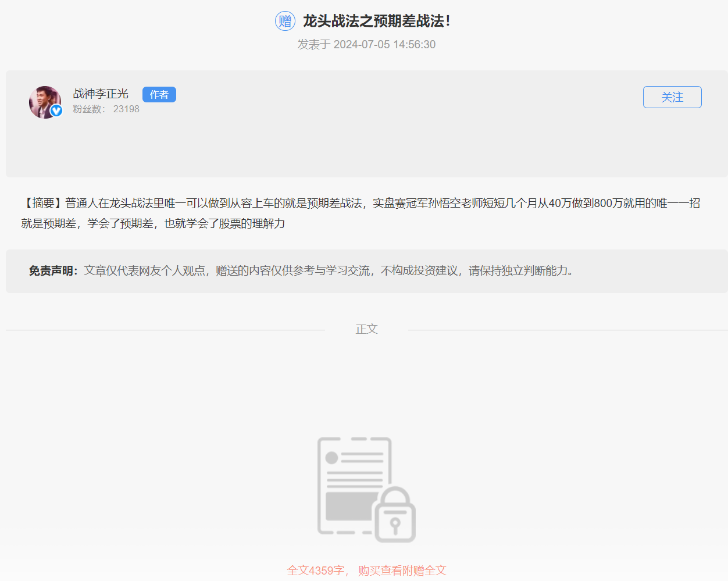Screen dimensions: 728x581
Task: Click the fan count 23198
Action: [x=126, y=109]
